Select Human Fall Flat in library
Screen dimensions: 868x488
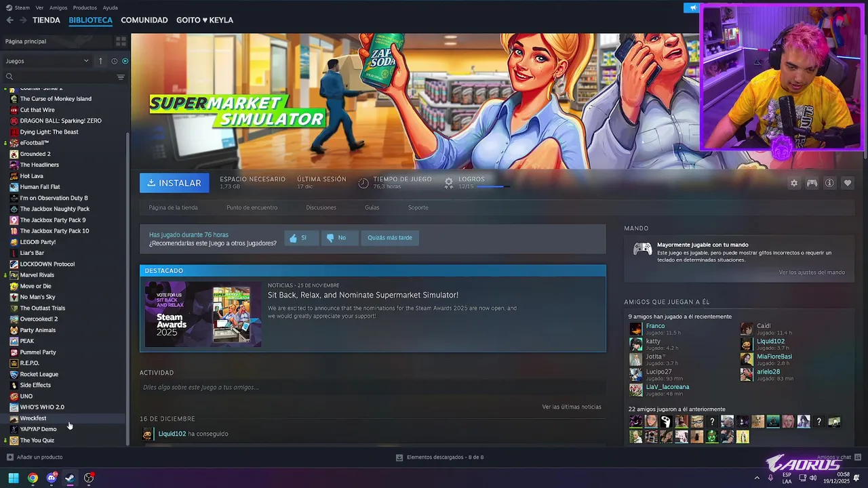click(x=40, y=187)
